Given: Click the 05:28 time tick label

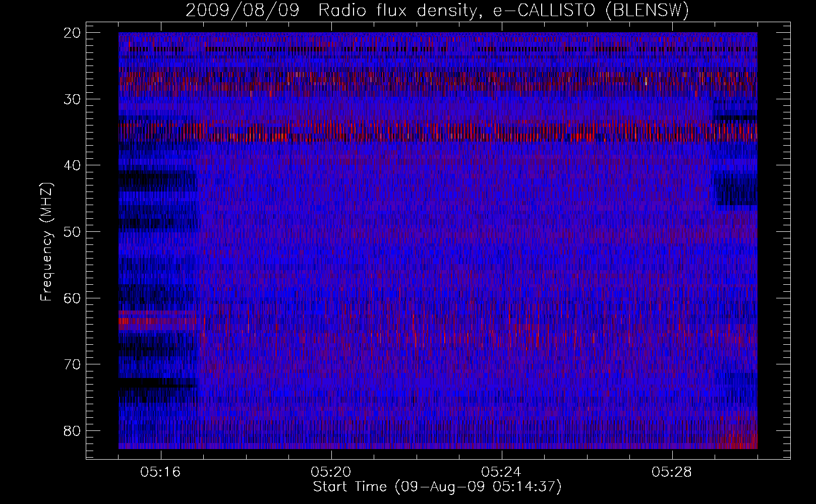Looking at the screenshot, I should click(672, 472).
